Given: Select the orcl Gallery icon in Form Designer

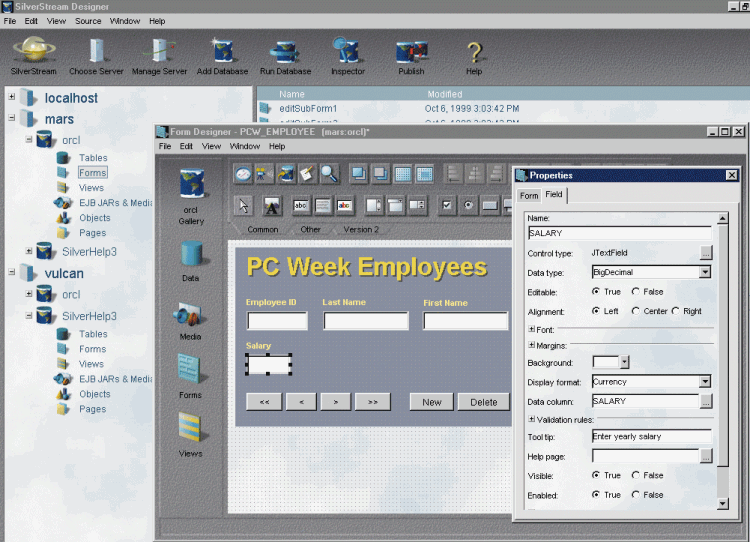Looking at the screenshot, I should pos(192,184).
